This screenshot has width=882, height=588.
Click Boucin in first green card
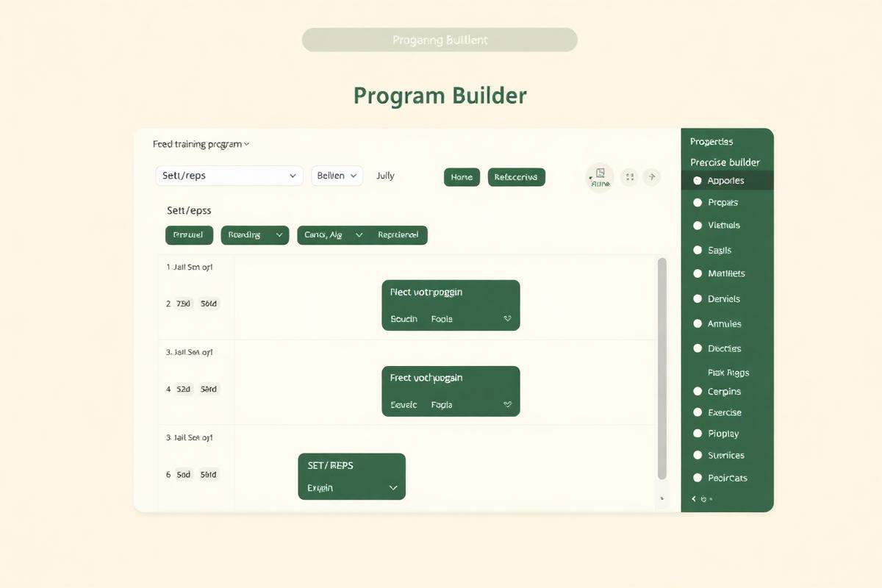pos(404,319)
